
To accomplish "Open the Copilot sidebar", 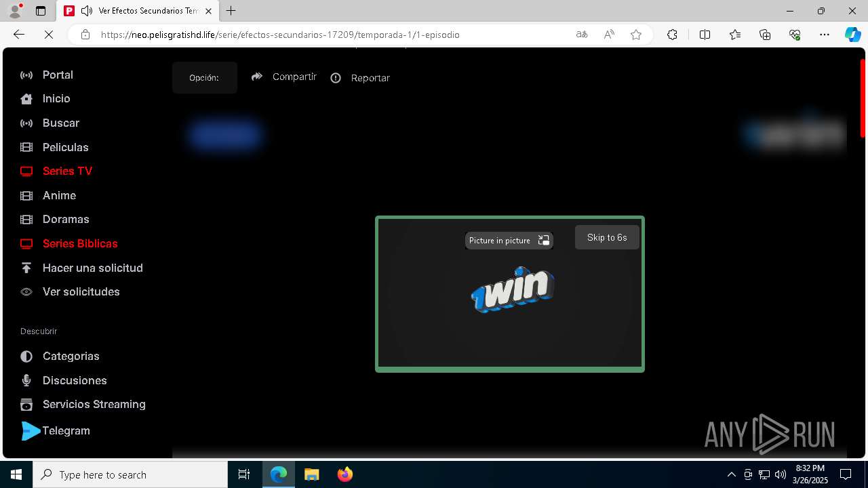I will pyautogui.click(x=852, y=35).
